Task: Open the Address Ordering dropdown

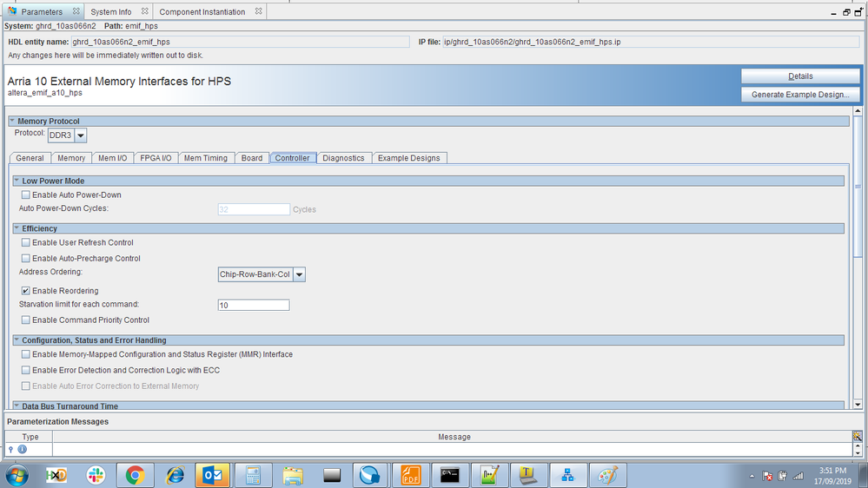Action: point(299,274)
